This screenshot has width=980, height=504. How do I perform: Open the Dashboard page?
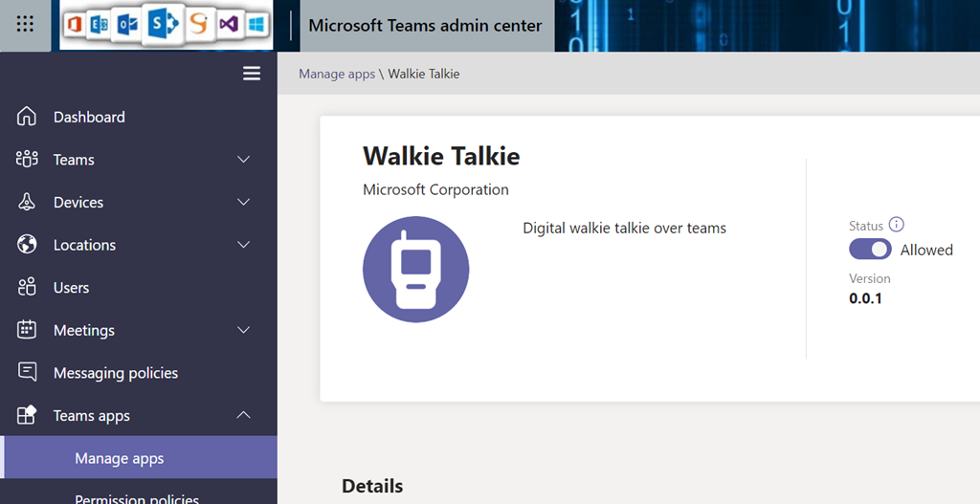(89, 117)
